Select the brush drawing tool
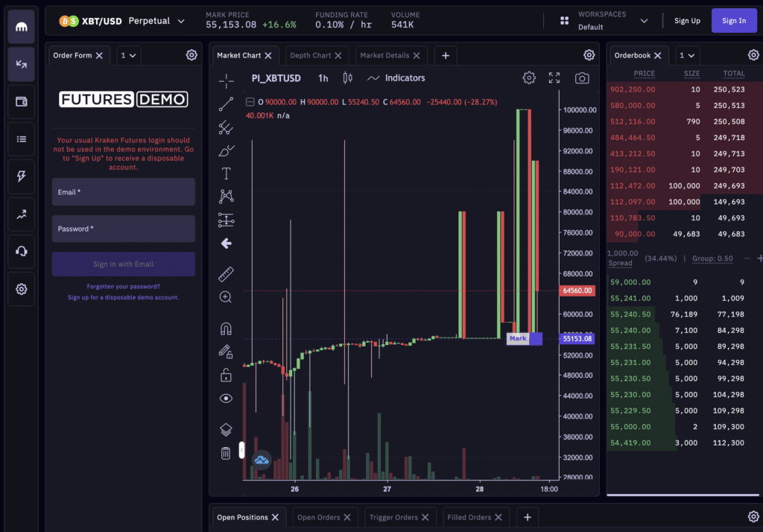The height and width of the screenshot is (532, 763). tap(226, 151)
